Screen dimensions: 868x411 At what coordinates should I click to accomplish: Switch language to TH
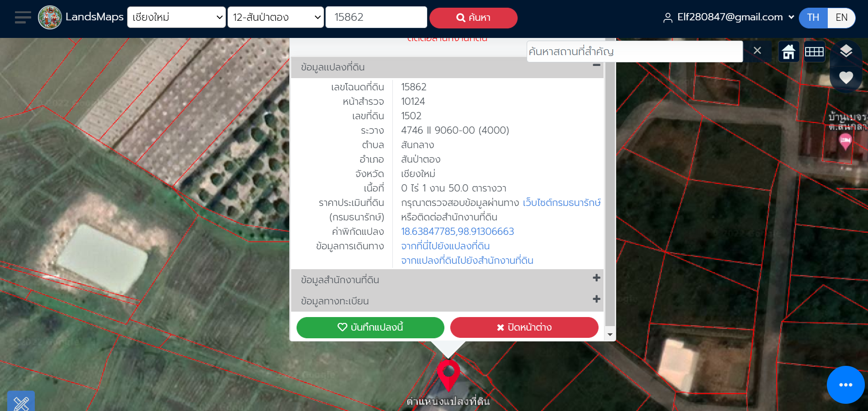[x=813, y=18]
